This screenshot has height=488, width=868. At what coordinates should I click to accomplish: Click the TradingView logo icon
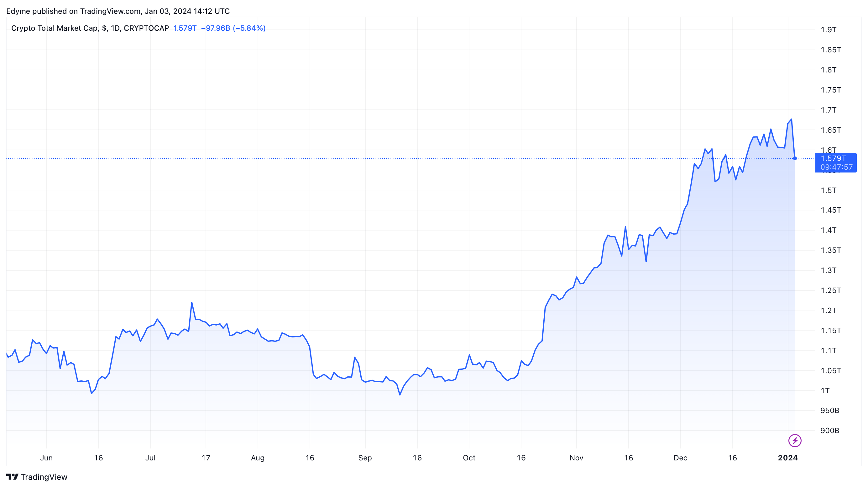(12, 477)
